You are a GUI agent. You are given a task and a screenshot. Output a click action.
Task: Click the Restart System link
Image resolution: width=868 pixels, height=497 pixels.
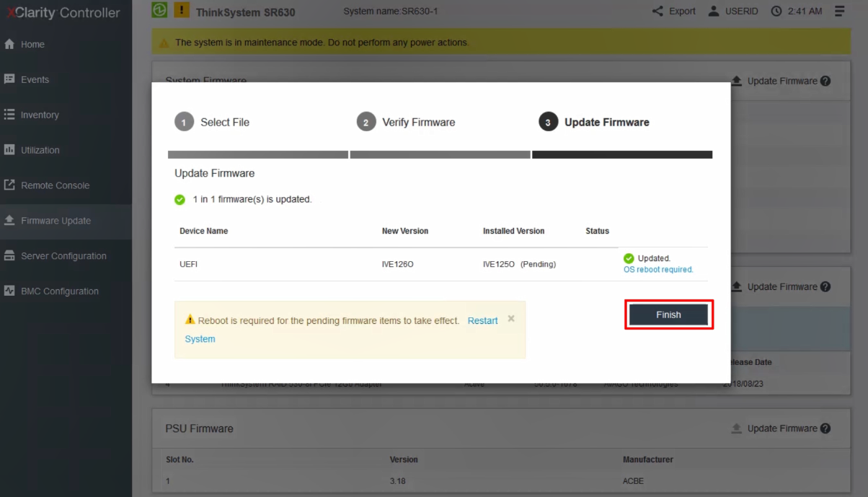[x=482, y=321]
